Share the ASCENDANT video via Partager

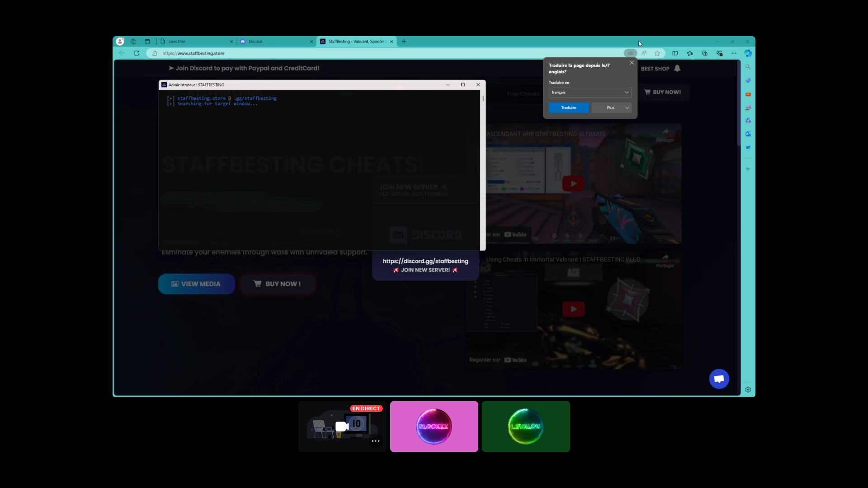tap(665, 135)
